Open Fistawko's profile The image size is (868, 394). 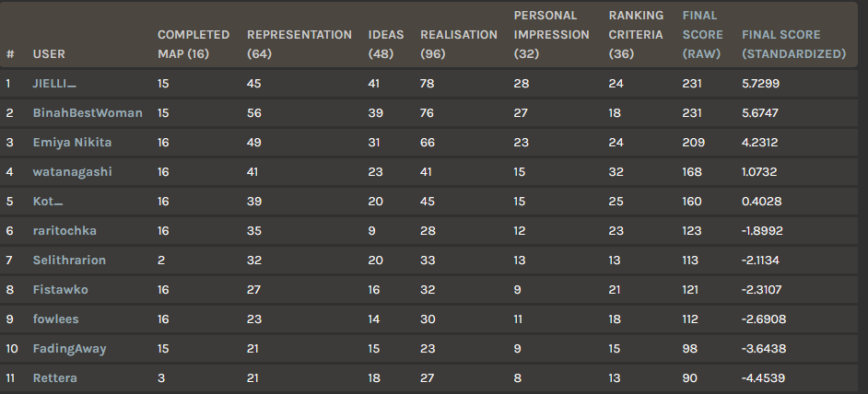tap(60, 289)
